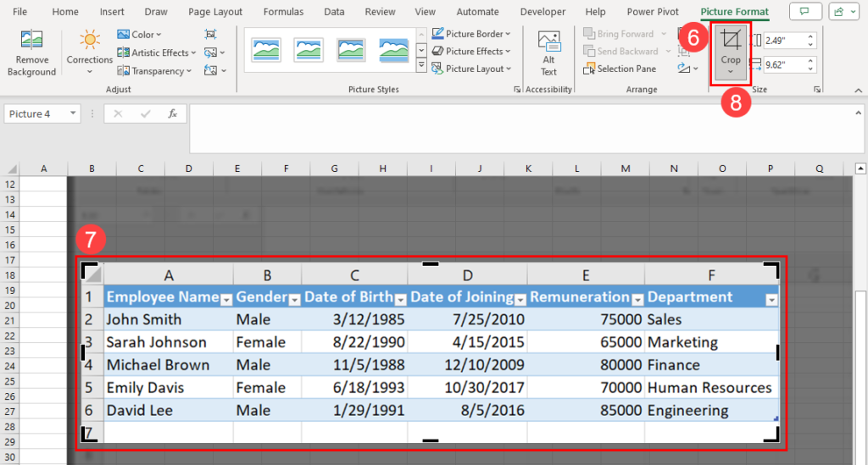
Task: Expand the Picture Styles gallery with More arrow
Action: [421, 66]
